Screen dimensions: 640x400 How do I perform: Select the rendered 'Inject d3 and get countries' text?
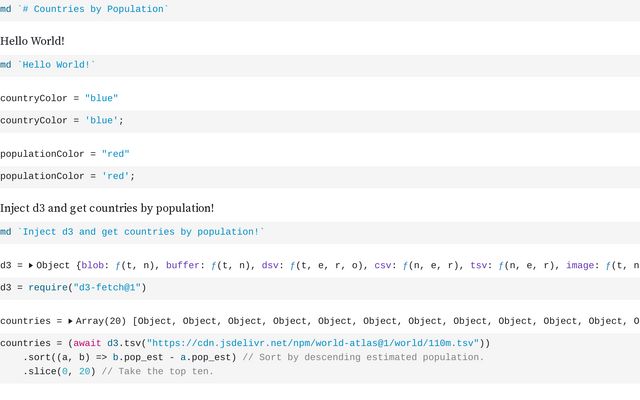(x=107, y=208)
